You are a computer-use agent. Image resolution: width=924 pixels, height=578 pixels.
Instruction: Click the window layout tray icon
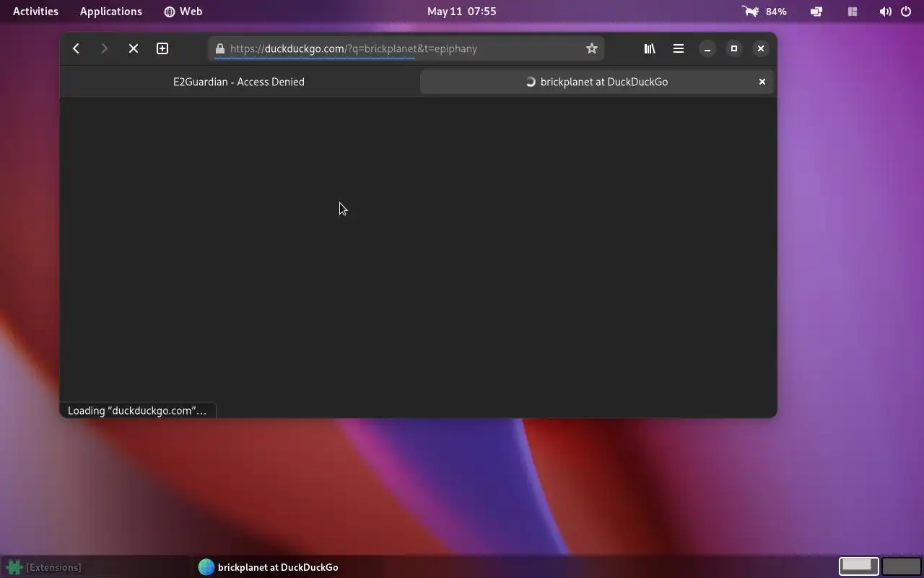pos(853,12)
